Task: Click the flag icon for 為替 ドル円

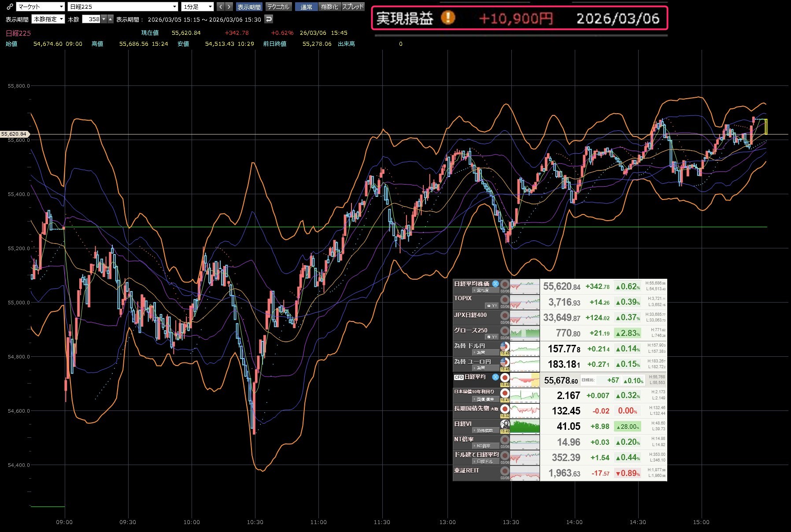Action: coord(505,346)
